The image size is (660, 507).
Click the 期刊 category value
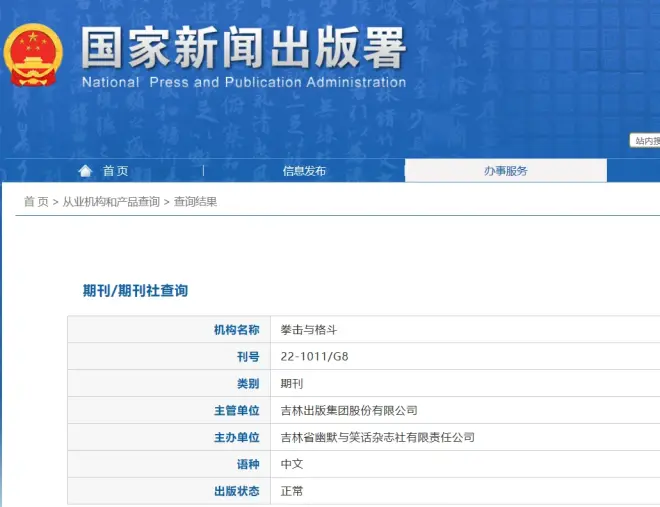tap(291, 384)
